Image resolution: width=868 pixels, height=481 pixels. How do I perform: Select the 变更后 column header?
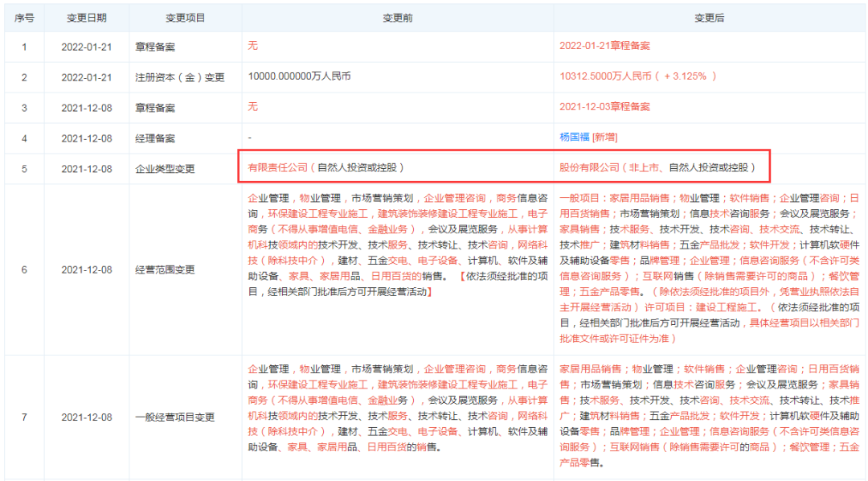710,17
